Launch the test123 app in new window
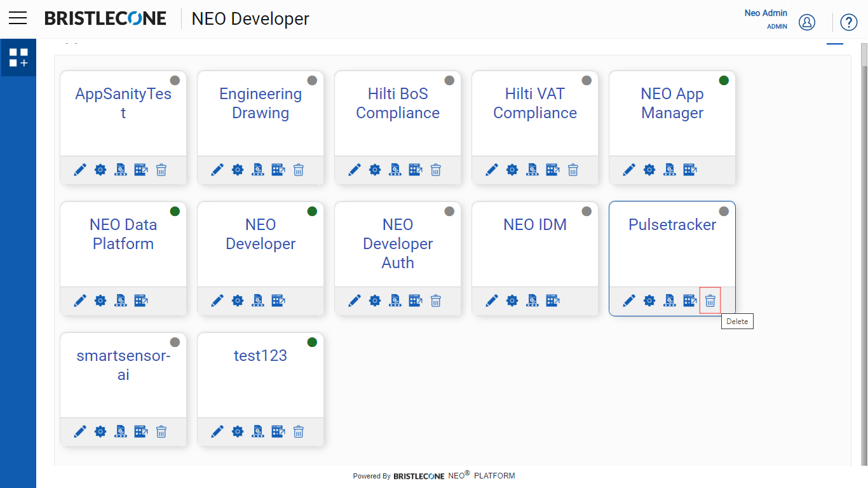 click(x=278, y=431)
